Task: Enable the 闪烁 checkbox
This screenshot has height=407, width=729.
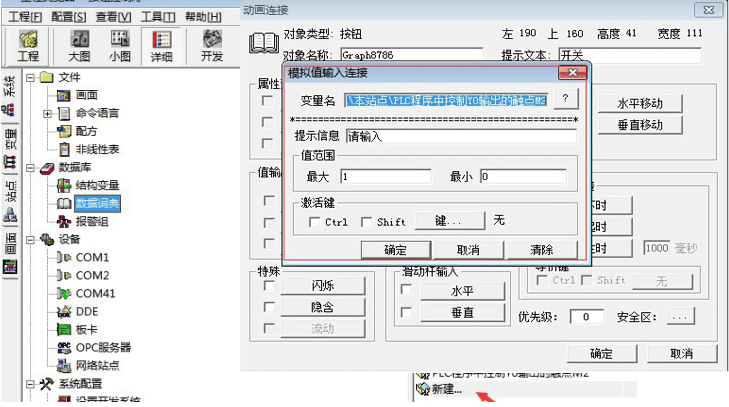Action: point(268,286)
